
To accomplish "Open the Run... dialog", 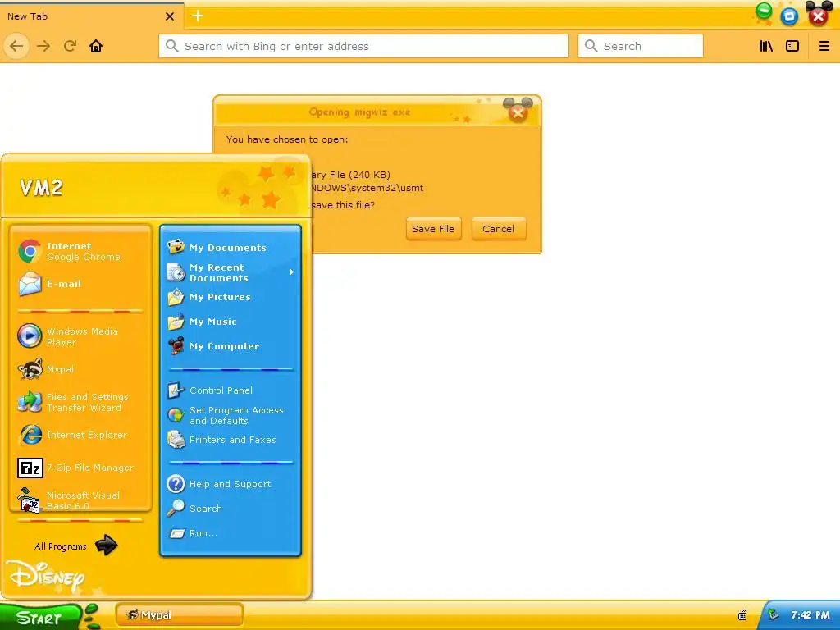I will (231, 533).
